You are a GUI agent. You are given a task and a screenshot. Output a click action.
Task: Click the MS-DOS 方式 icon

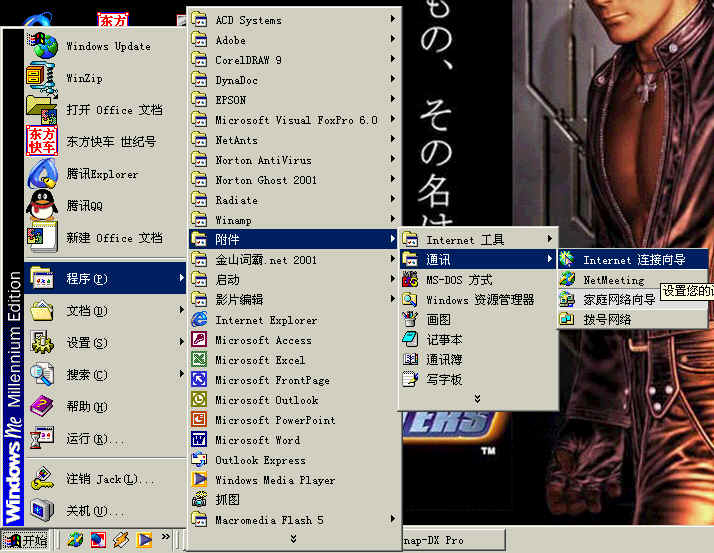410,280
